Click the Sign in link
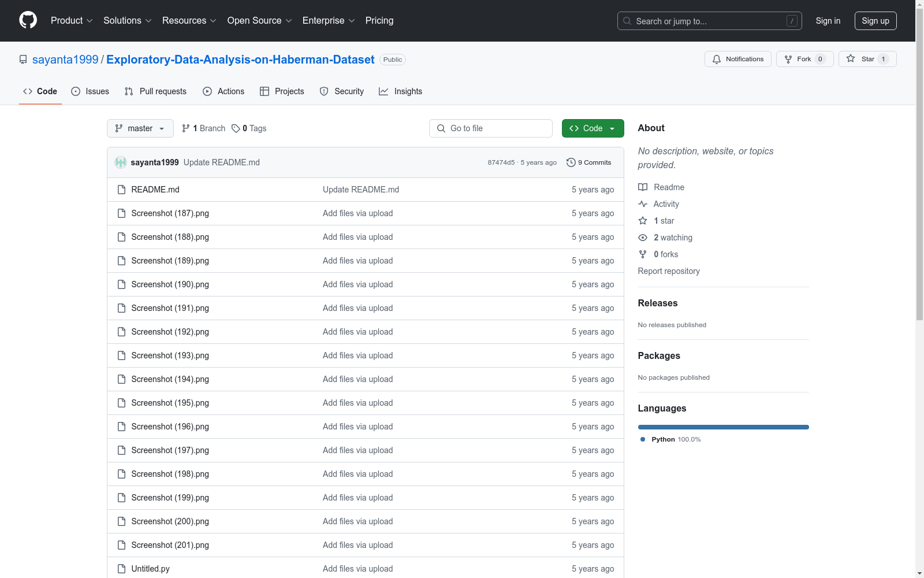 pos(828,21)
